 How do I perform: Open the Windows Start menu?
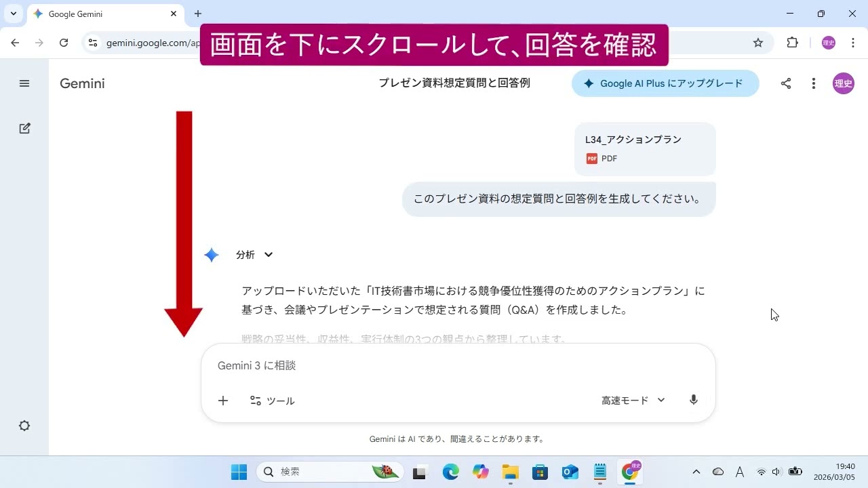pos(239,472)
